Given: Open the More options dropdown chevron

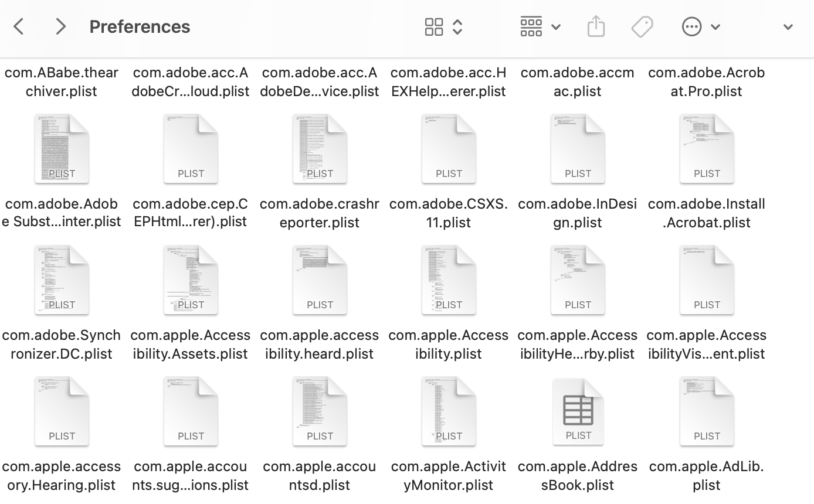Looking at the screenshot, I should pyautogui.click(x=714, y=26).
